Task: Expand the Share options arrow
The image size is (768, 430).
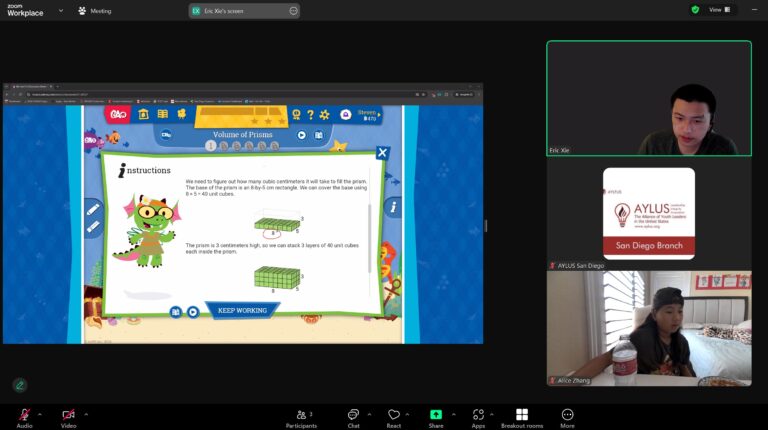Action: point(454,414)
